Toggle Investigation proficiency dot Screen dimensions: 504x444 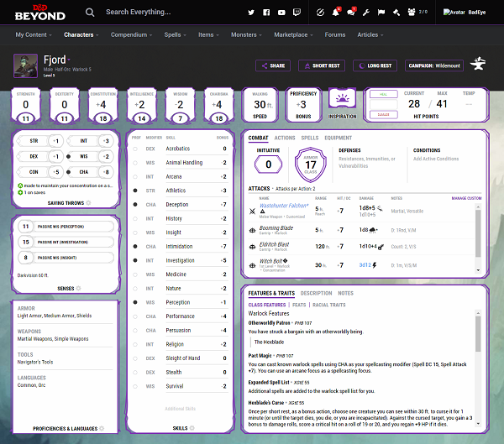click(135, 260)
